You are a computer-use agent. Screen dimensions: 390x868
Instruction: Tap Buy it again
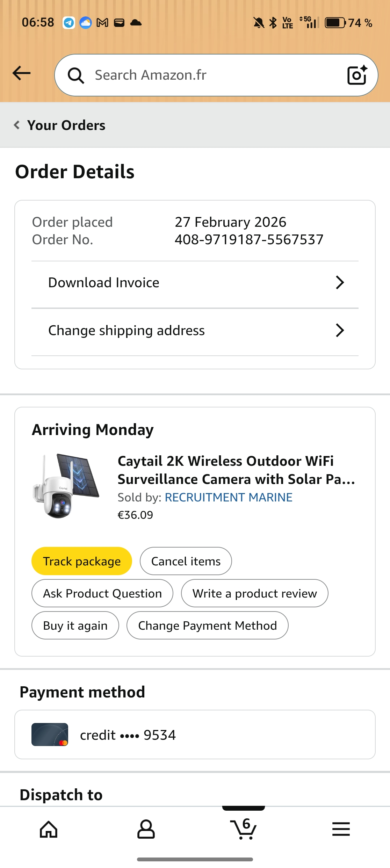[75, 625]
